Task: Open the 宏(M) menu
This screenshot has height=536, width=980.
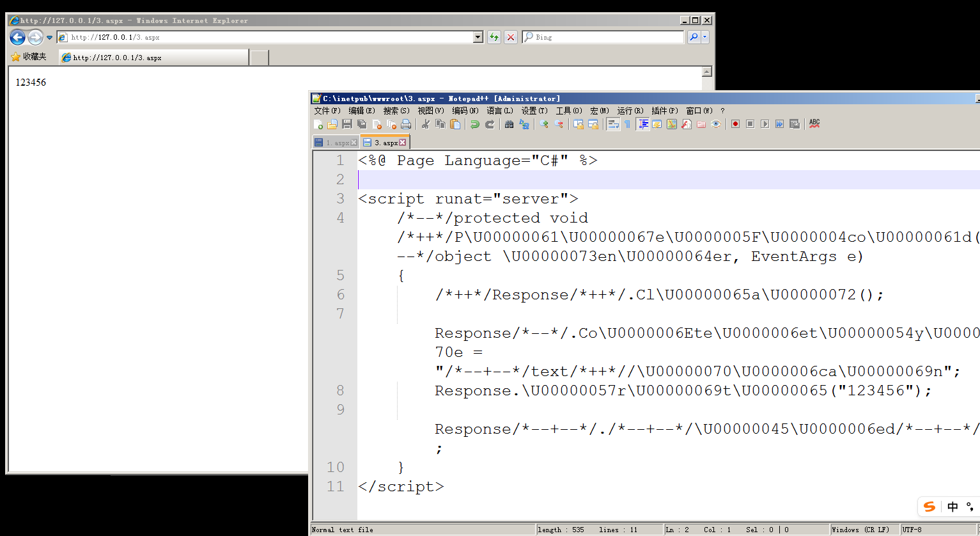Action: tap(600, 111)
